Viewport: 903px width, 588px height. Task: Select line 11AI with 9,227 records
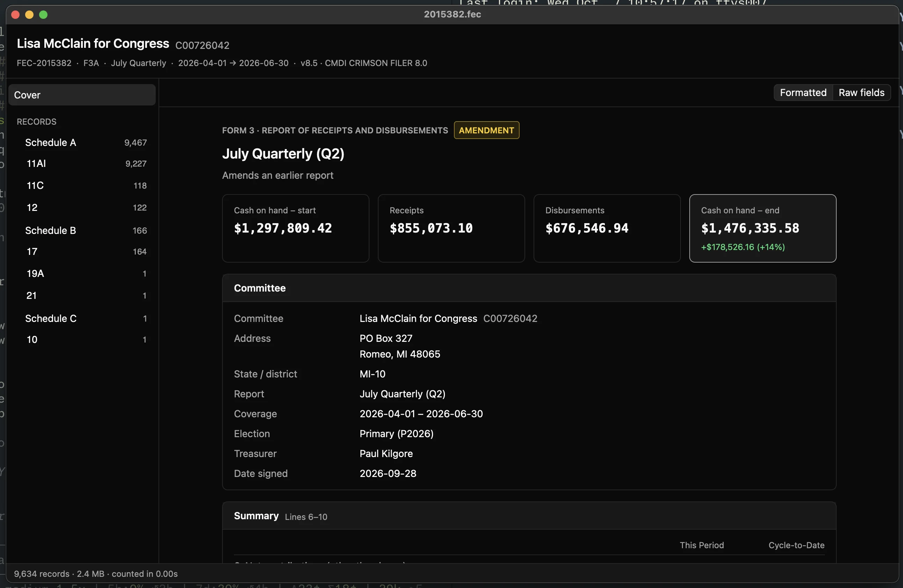click(82, 163)
